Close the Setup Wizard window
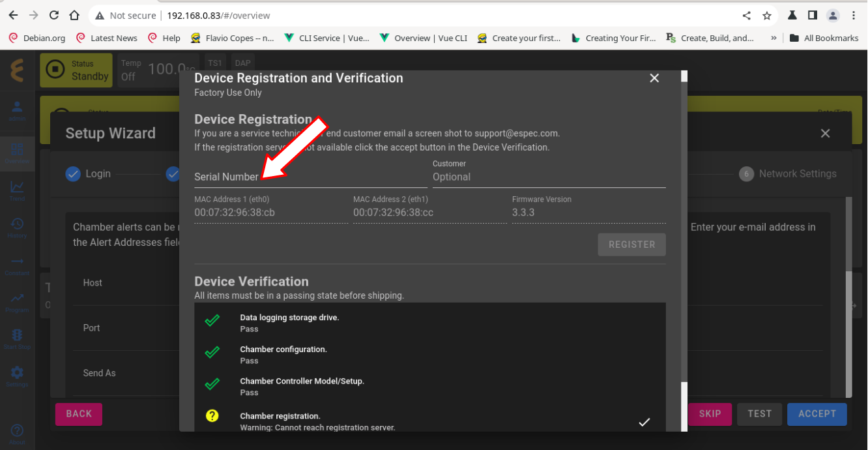 pos(825,134)
